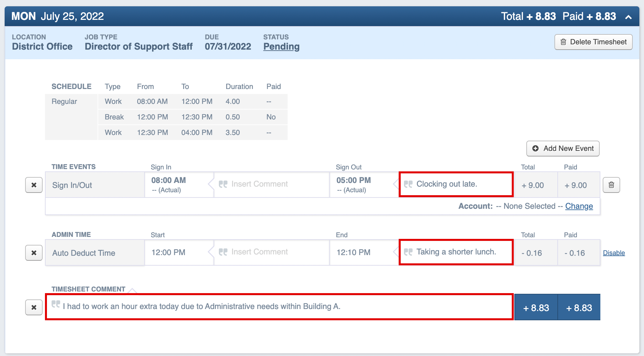This screenshot has height=356, width=644.
Task: Click Add New Event button
Action: coord(563,149)
